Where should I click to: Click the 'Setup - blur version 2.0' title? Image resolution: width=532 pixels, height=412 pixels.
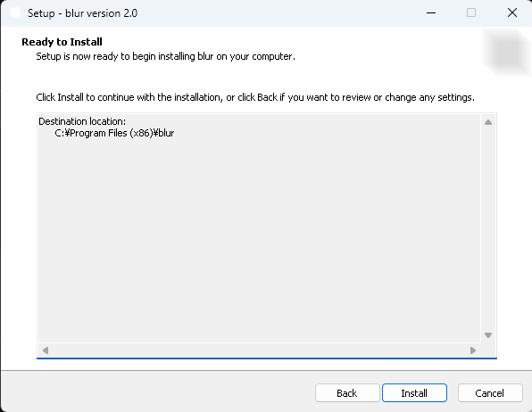click(x=82, y=13)
